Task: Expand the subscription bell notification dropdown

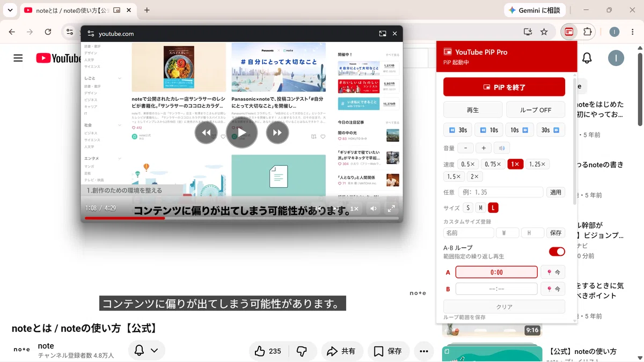Action: (x=154, y=351)
